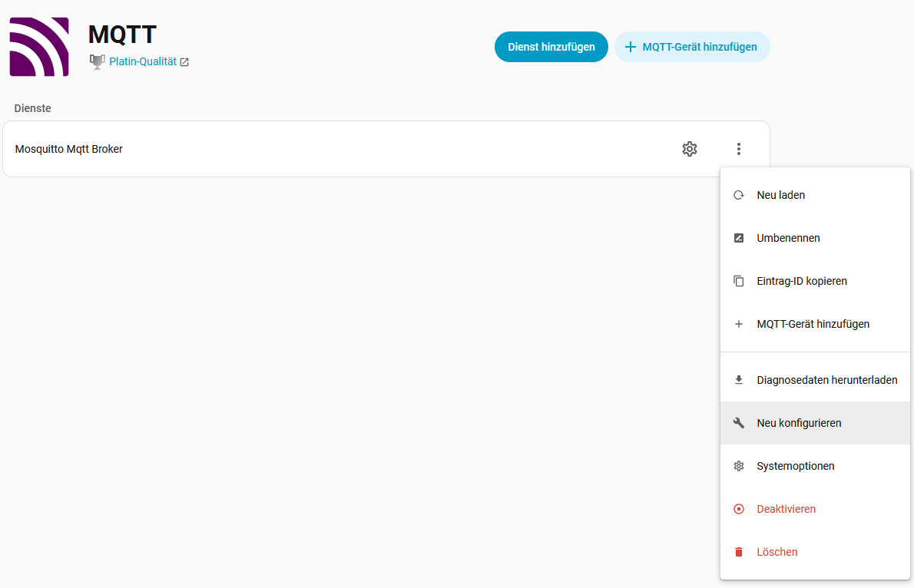Screen dimensions: 914x588
Task: Open Systemoptionen from the menu
Action: click(815, 466)
